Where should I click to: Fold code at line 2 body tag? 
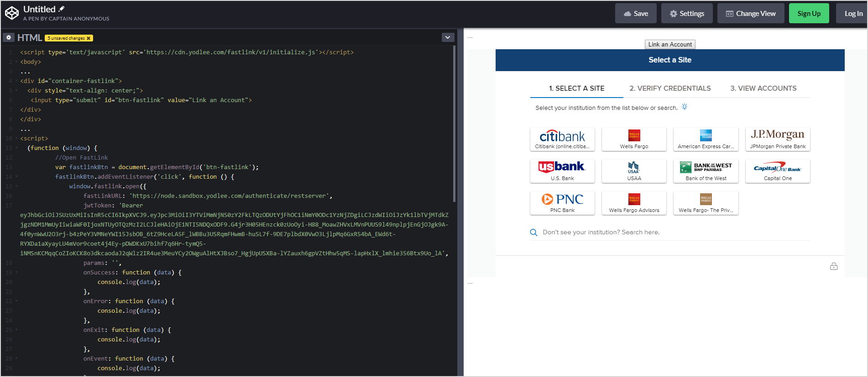(16, 62)
